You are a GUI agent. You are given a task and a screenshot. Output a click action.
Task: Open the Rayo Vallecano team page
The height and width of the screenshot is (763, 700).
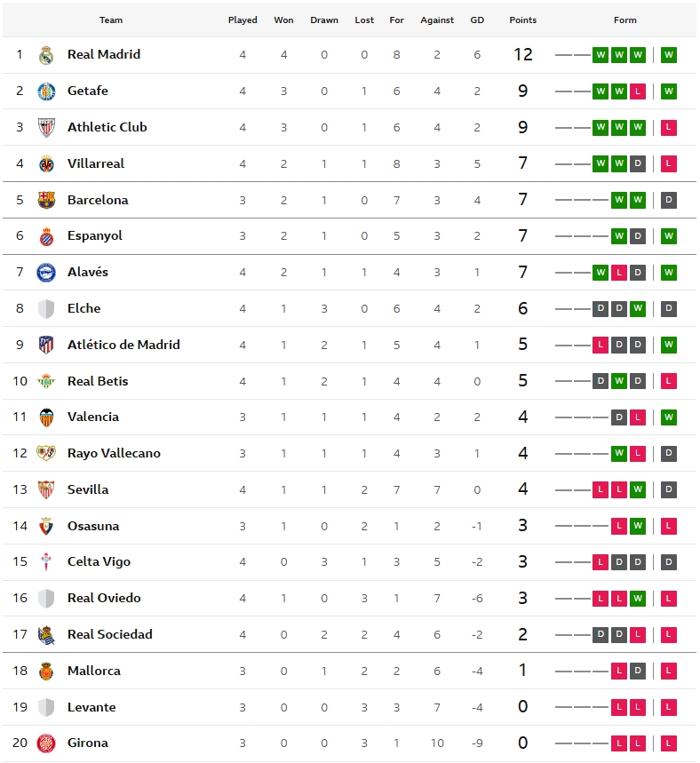[114, 453]
